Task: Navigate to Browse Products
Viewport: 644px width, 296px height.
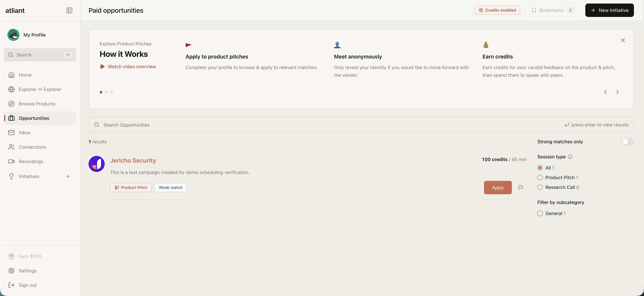Action: [x=37, y=104]
